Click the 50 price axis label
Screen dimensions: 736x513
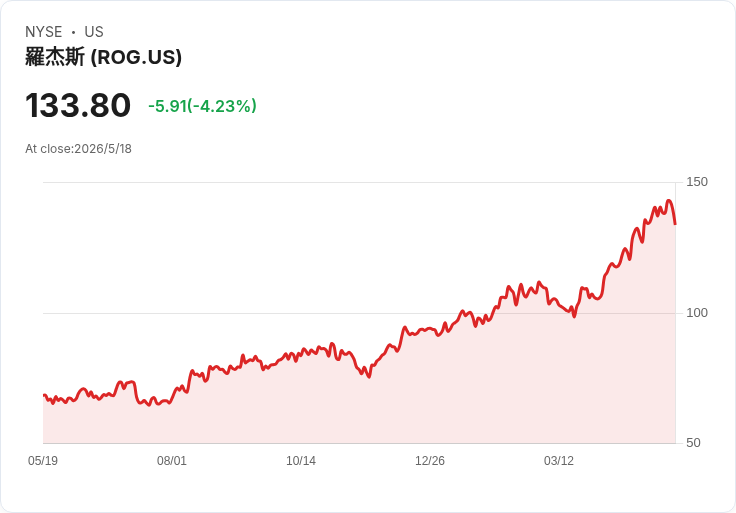[693, 443]
